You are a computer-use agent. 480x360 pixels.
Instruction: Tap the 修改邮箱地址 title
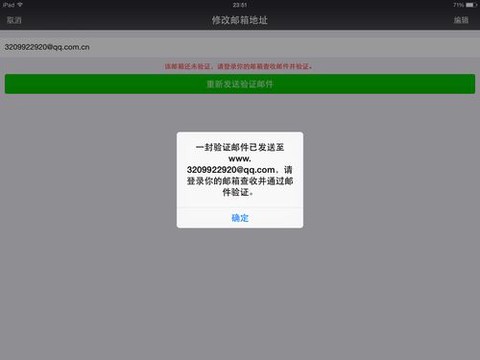(240, 20)
